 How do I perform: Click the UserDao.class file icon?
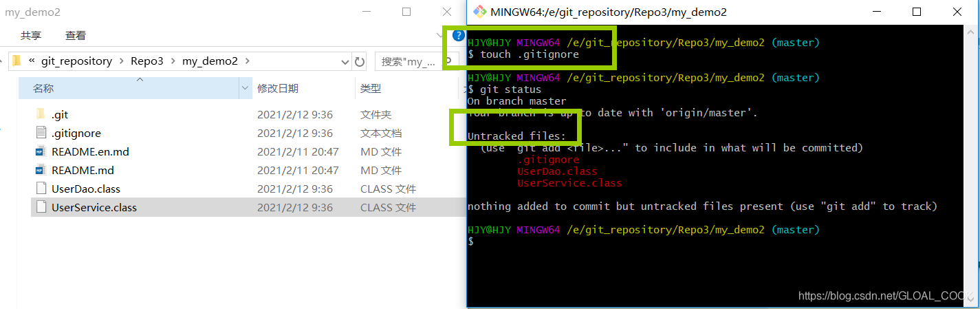(41, 189)
